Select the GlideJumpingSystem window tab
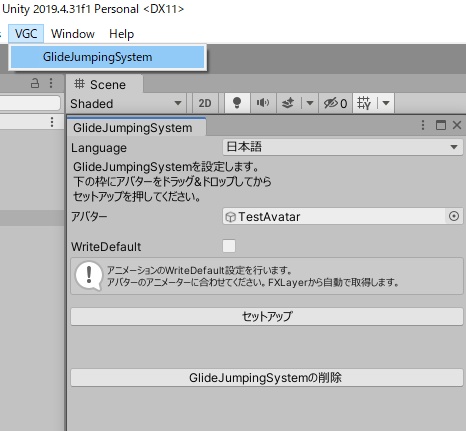 [136, 128]
